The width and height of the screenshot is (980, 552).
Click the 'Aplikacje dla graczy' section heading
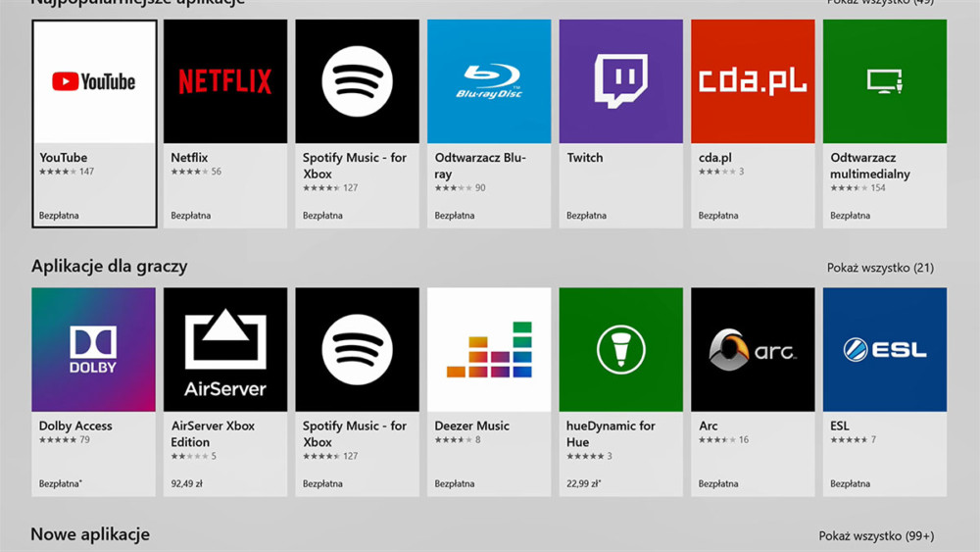tap(110, 267)
